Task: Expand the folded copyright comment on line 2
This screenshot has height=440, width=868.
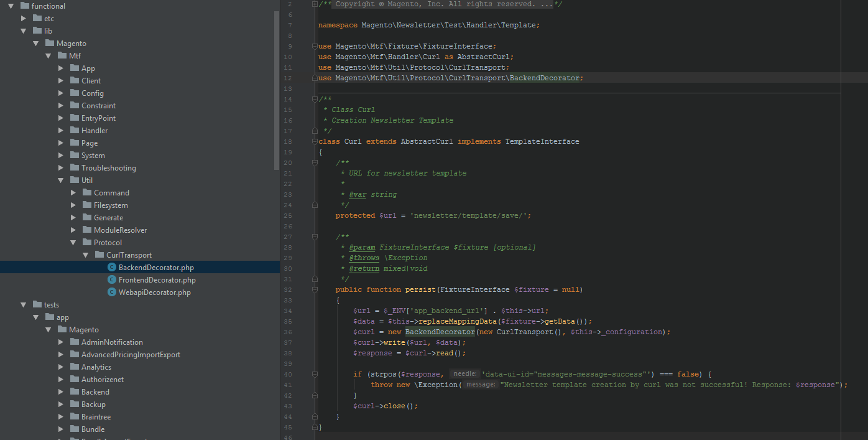Action: click(x=315, y=4)
